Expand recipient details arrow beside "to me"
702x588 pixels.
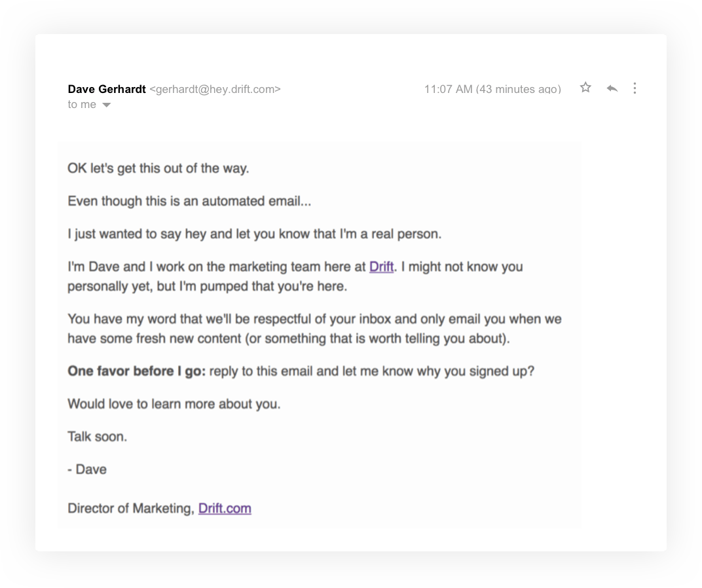click(x=106, y=105)
